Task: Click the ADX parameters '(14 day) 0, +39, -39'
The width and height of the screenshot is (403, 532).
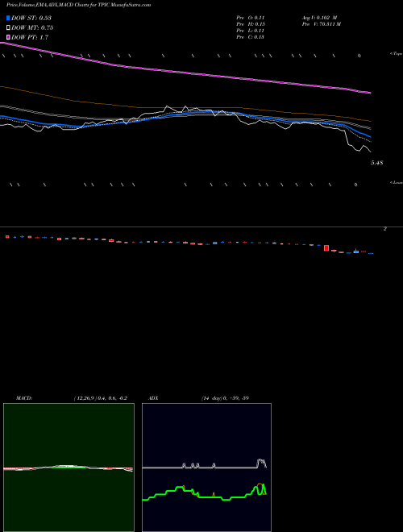Action: [x=225, y=398]
